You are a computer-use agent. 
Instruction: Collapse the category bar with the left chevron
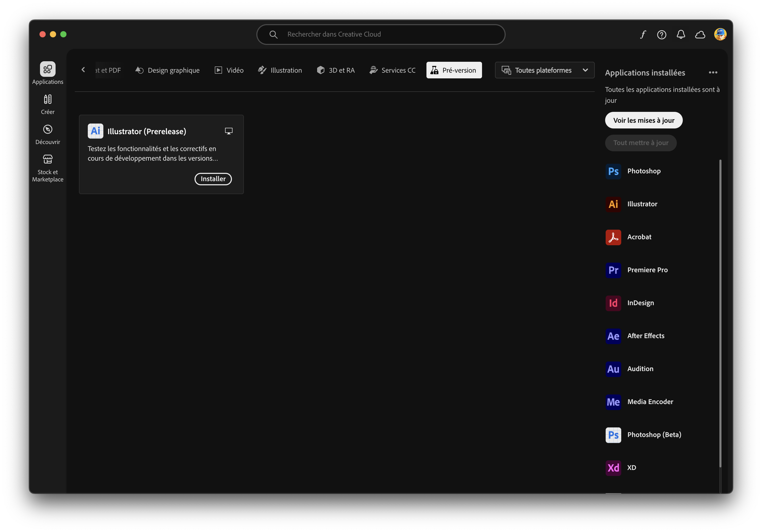click(83, 70)
